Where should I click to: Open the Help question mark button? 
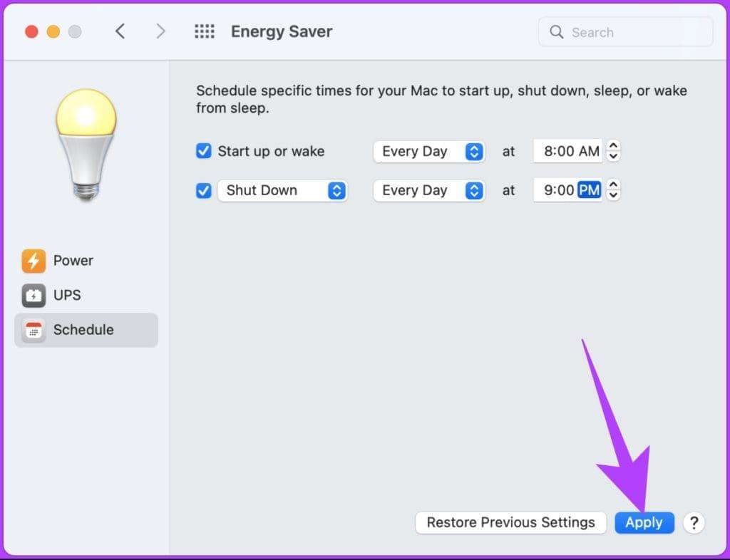[x=694, y=522]
